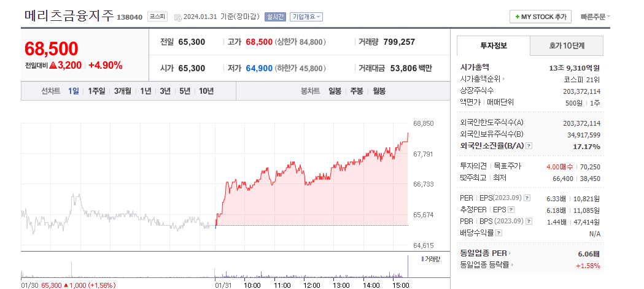Click 52주최고 value 66,400
This screenshot has height=289, width=644.
click(x=563, y=179)
